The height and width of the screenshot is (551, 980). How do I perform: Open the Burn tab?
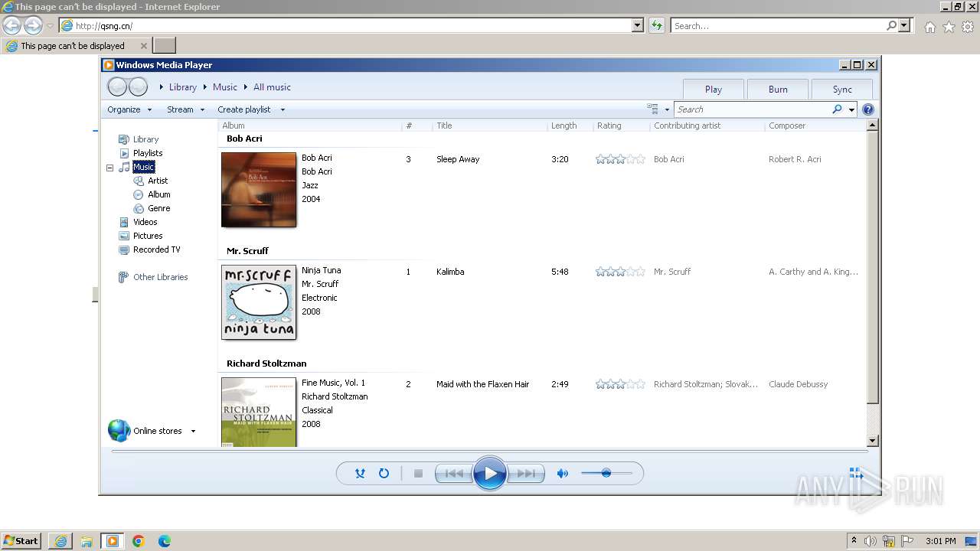[x=778, y=90]
